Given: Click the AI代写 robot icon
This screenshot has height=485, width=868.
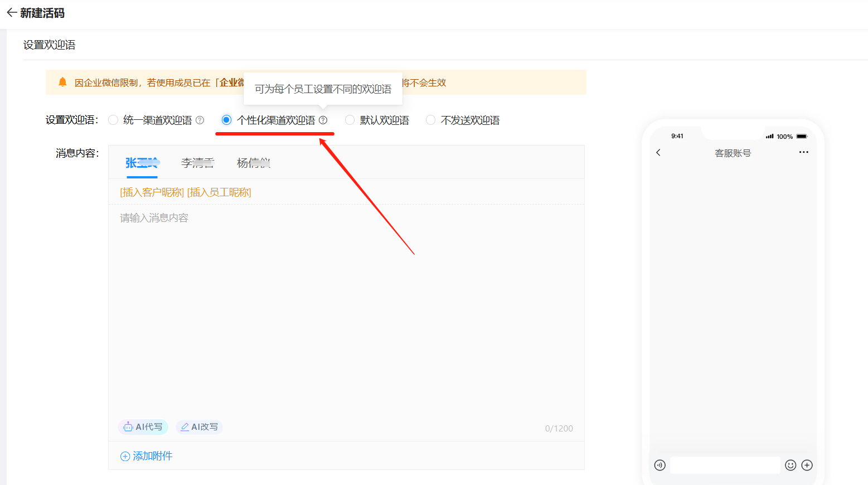Looking at the screenshot, I should click(128, 426).
